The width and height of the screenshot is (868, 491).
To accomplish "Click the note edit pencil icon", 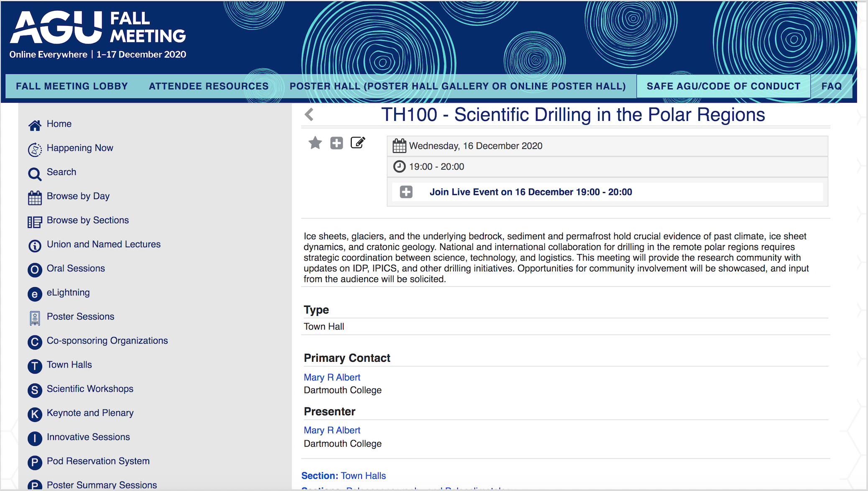I will tap(357, 143).
